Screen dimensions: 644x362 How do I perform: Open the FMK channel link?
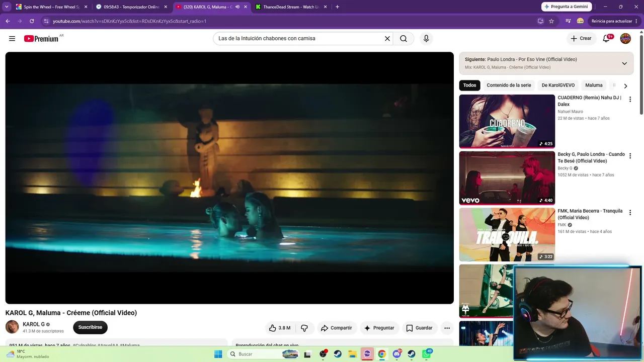point(562,225)
